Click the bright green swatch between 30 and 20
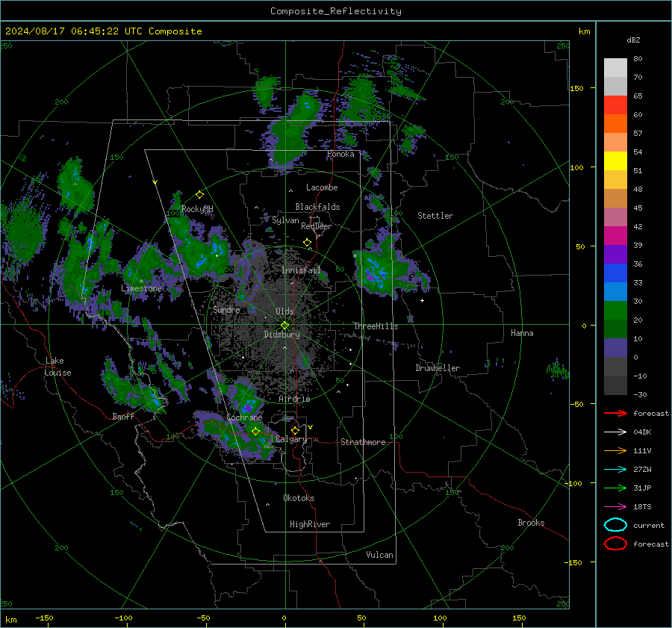 (x=615, y=311)
